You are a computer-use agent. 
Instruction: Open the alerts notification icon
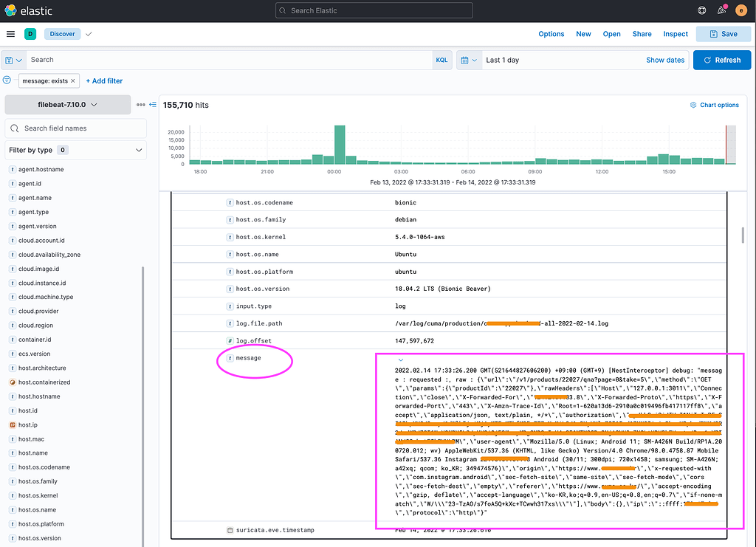[721, 10]
